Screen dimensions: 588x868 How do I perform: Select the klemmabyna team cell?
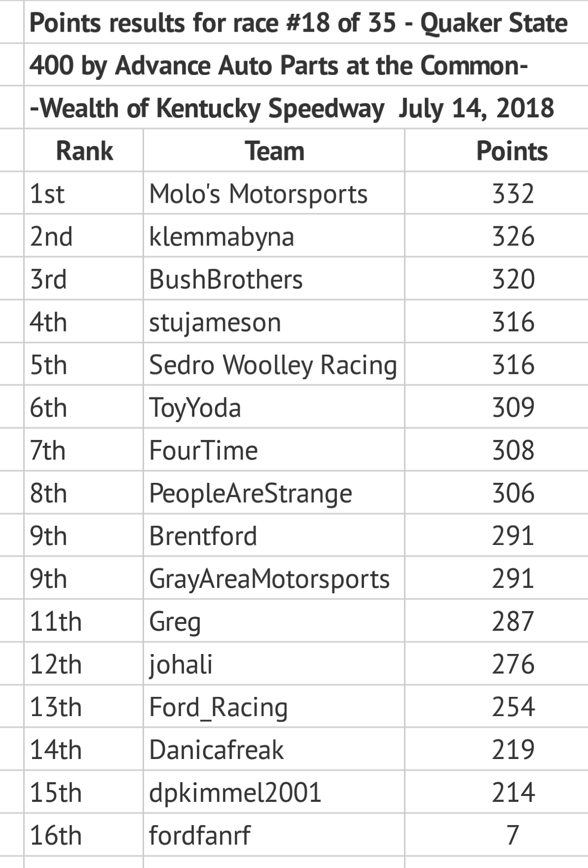coord(221,237)
